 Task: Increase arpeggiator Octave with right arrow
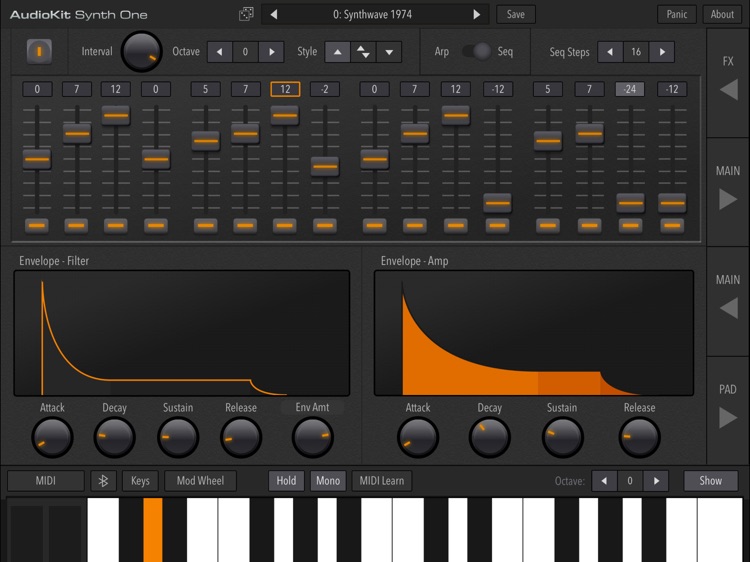(x=271, y=52)
